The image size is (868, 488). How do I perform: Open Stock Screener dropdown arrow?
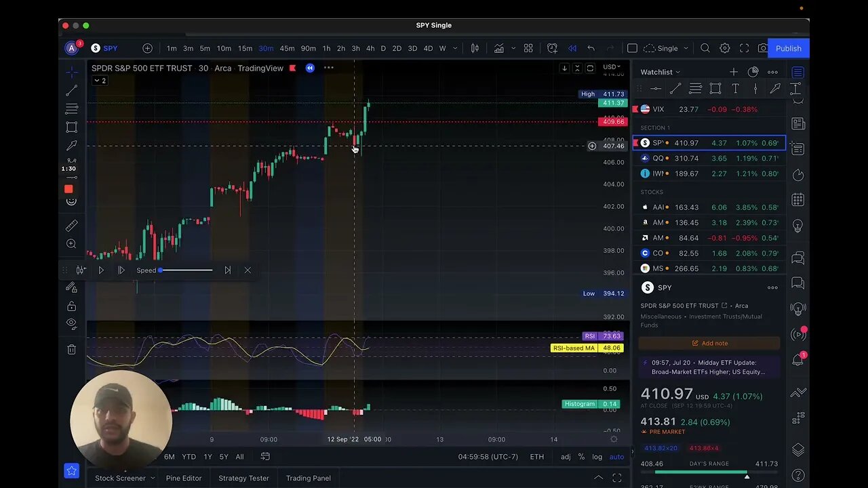[152, 478]
